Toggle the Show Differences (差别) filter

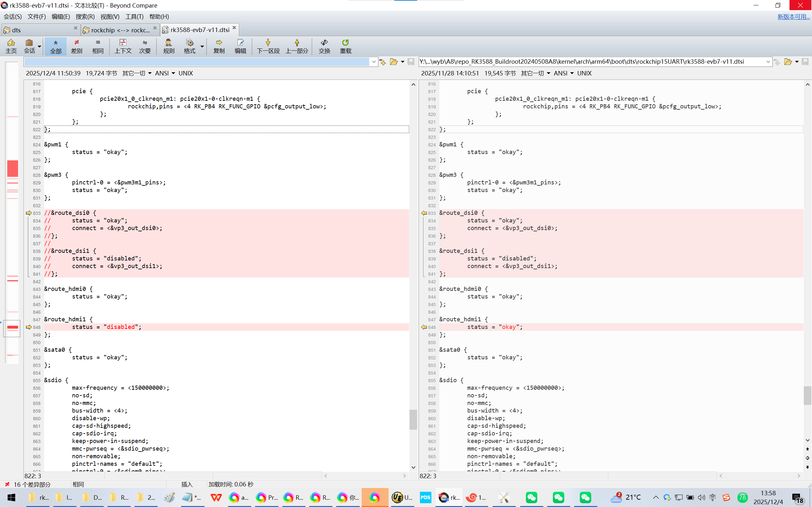[x=76, y=46]
